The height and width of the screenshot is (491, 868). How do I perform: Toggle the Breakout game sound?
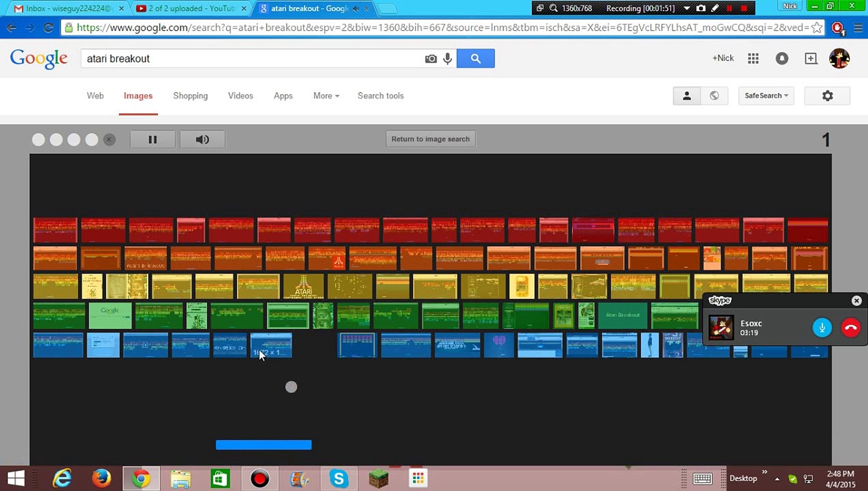[202, 139]
